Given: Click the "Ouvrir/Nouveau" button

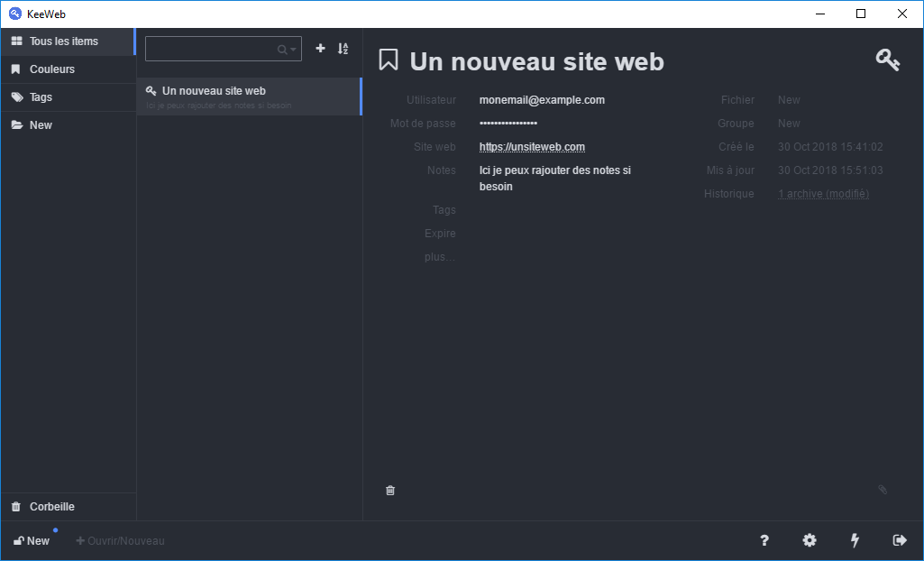Looking at the screenshot, I should [120, 540].
